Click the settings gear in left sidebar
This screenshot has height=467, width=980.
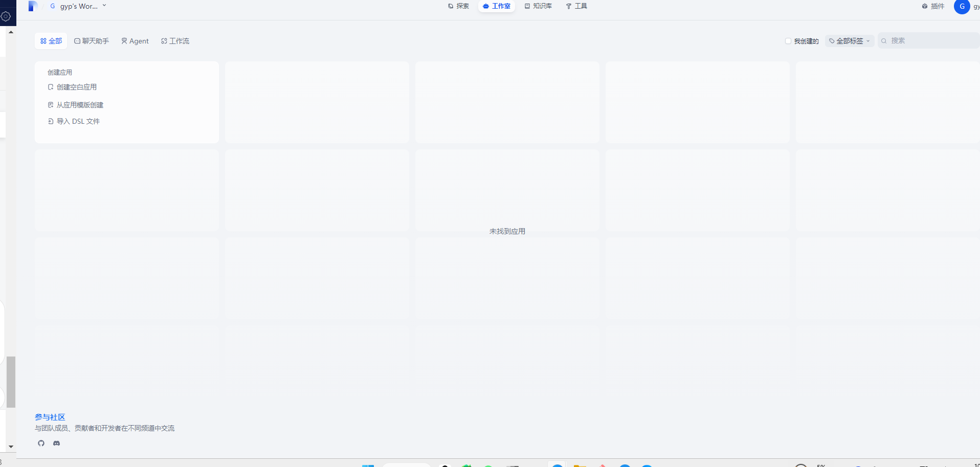(x=6, y=16)
